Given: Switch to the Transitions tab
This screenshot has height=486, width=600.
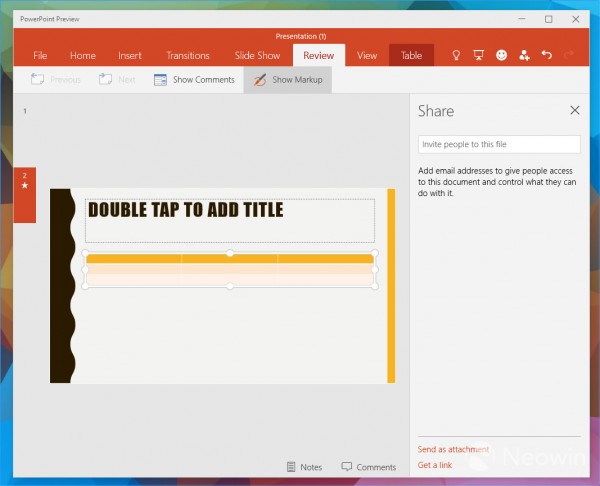Looking at the screenshot, I should click(188, 56).
